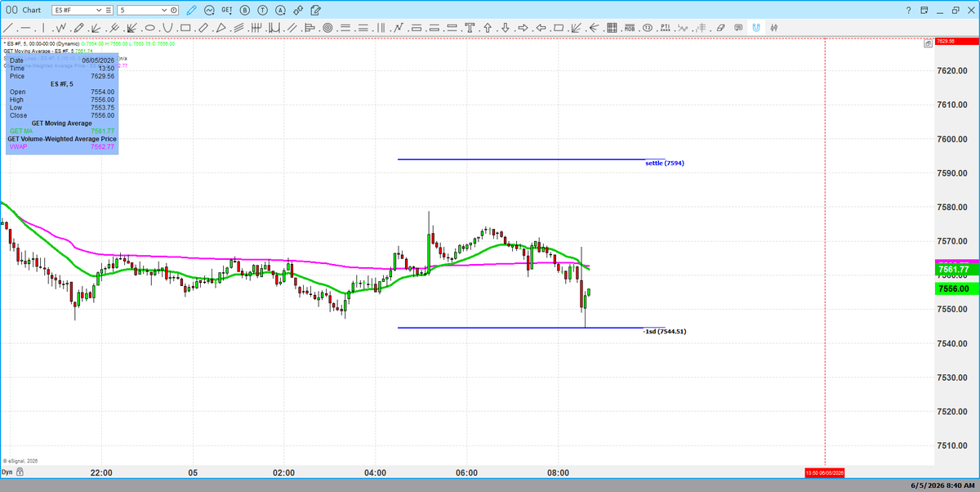The width and height of the screenshot is (980, 492).
Task: Open the GET studies menu icon
Action: tap(226, 10)
